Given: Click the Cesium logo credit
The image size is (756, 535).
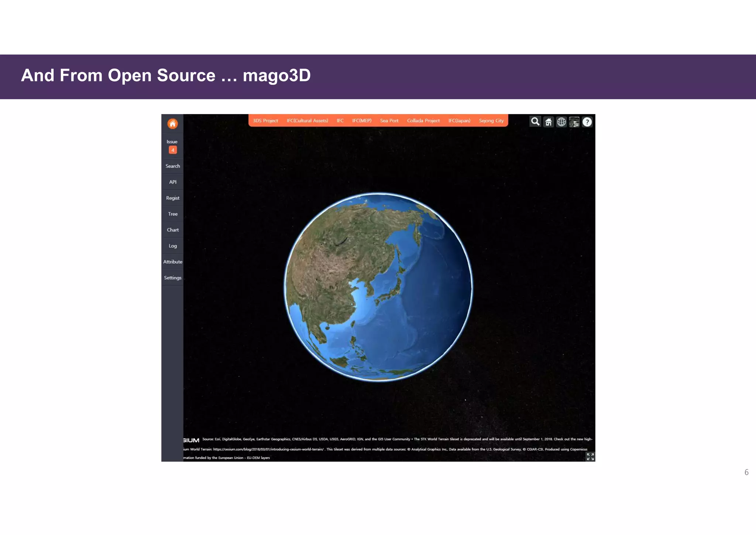Looking at the screenshot, I should [x=191, y=440].
